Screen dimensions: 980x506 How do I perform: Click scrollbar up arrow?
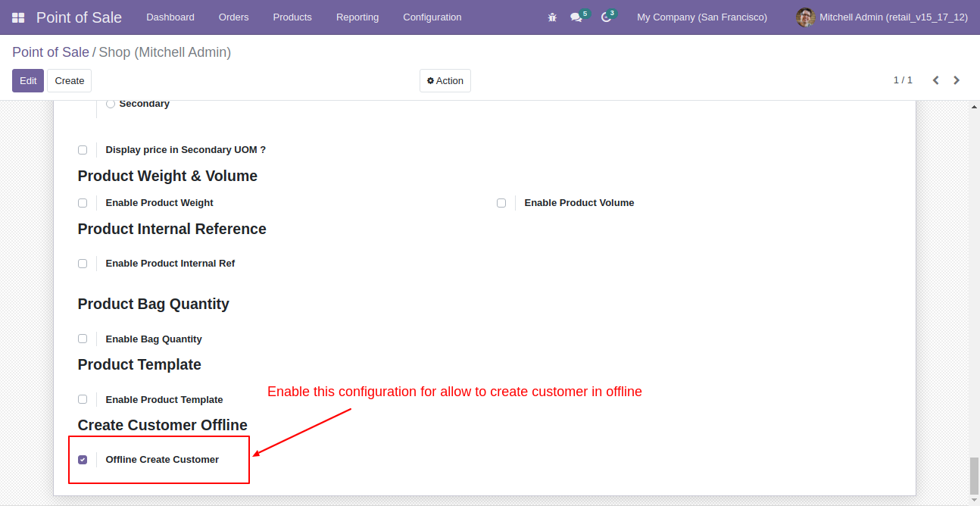(x=975, y=108)
